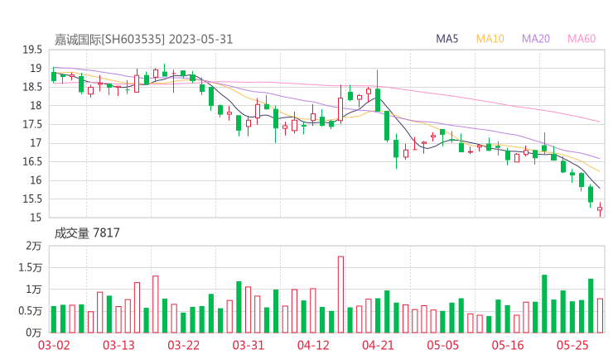Click the 1万 volume axis label
Screen dimensions: 613x364
coord(34,290)
